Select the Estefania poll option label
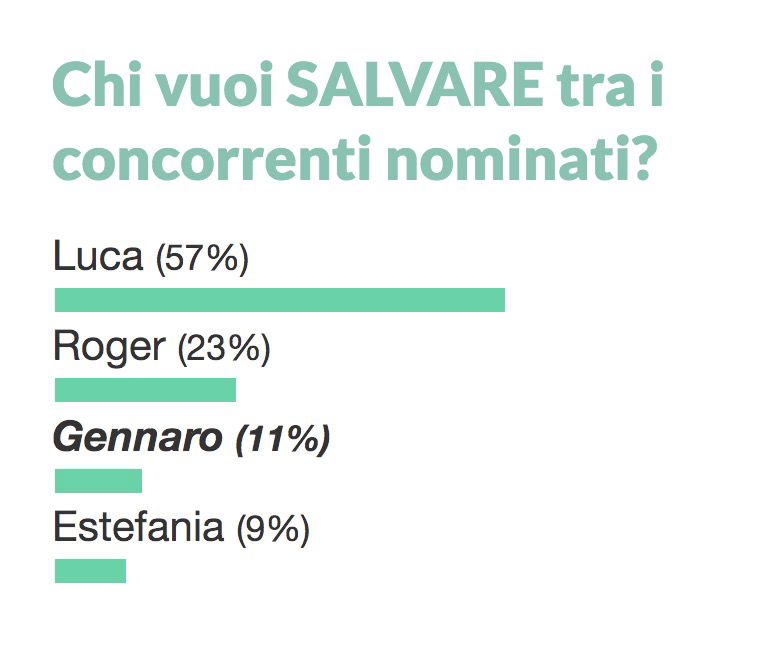The image size is (762, 656). pyautogui.click(x=181, y=528)
